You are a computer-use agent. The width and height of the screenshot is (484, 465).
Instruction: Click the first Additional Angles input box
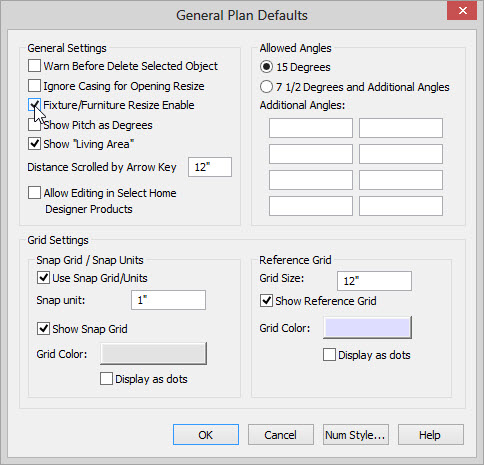(x=311, y=128)
